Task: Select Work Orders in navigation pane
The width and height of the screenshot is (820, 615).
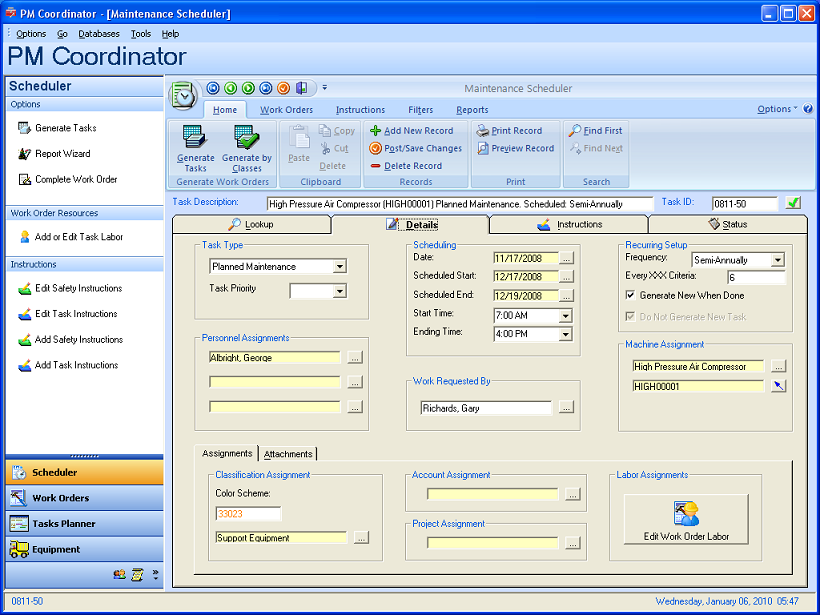Action: (x=84, y=498)
